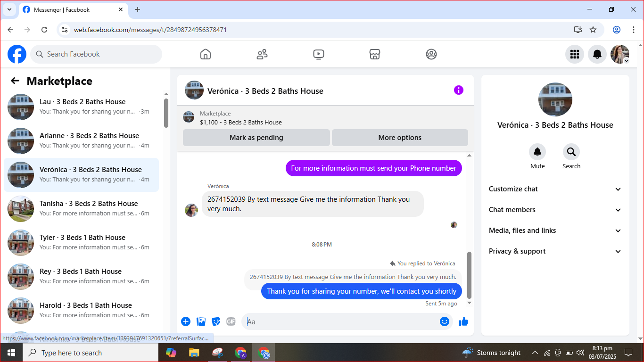644x362 pixels.
Task: Click the Verónica chat header title
Action: 265,91
